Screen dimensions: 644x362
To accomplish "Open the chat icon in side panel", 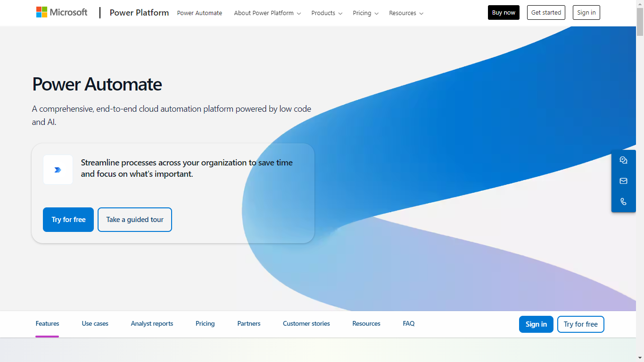I will 623,160.
